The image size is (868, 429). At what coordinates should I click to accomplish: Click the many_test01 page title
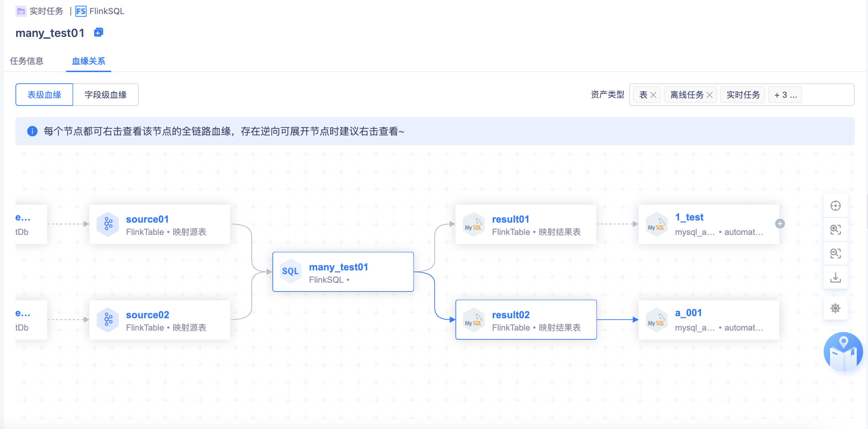(50, 33)
